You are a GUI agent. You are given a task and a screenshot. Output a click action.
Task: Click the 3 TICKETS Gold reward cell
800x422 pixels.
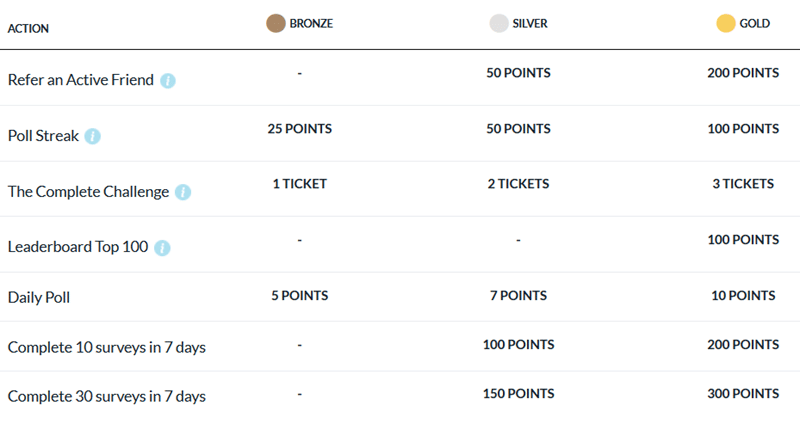click(741, 184)
